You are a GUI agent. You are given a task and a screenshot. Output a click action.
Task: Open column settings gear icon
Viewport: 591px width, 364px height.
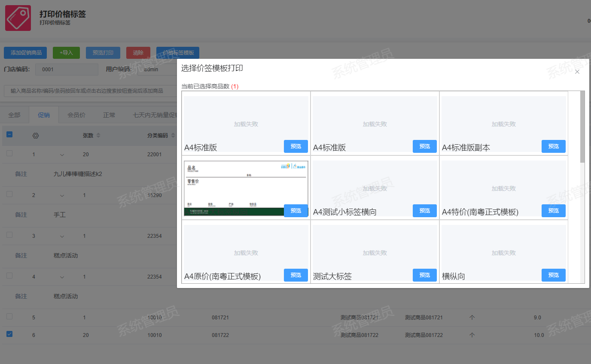point(36,136)
